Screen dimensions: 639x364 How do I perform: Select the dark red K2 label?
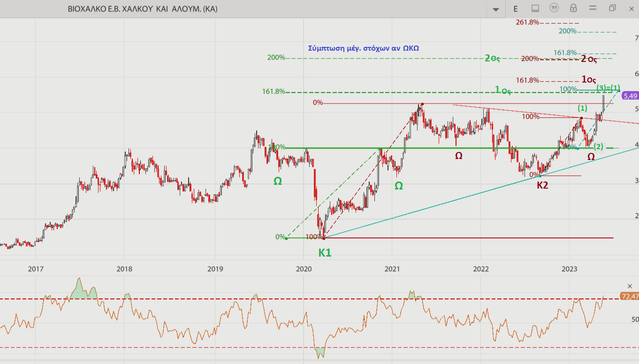(x=542, y=185)
